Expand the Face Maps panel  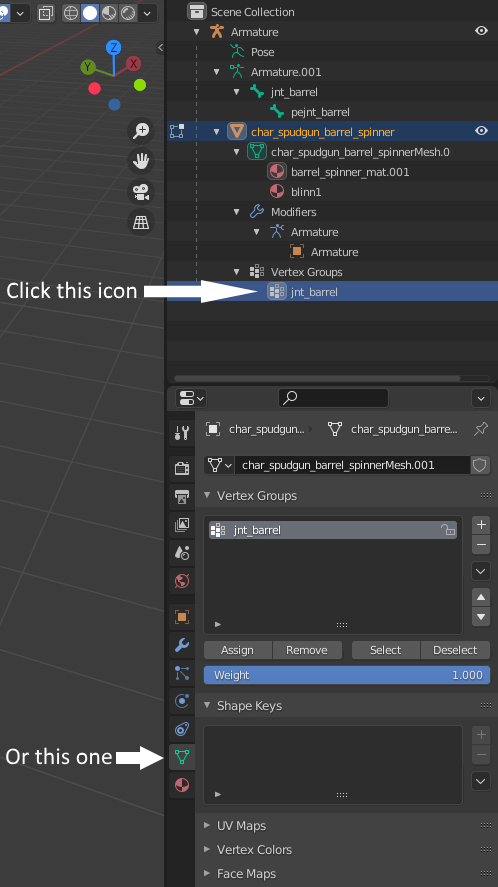point(207,873)
